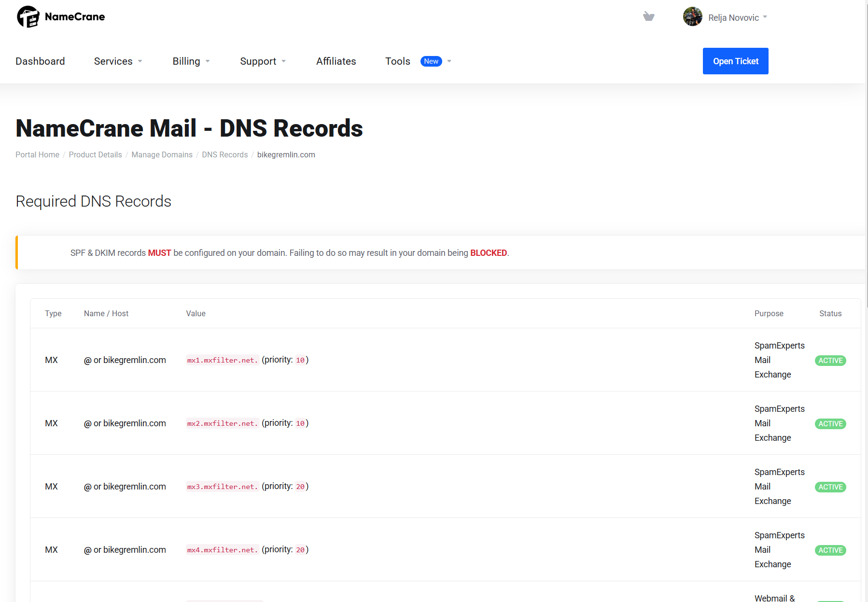868x602 pixels.
Task: Click the mx1.mxfilter.net. record value
Action: 223,360
